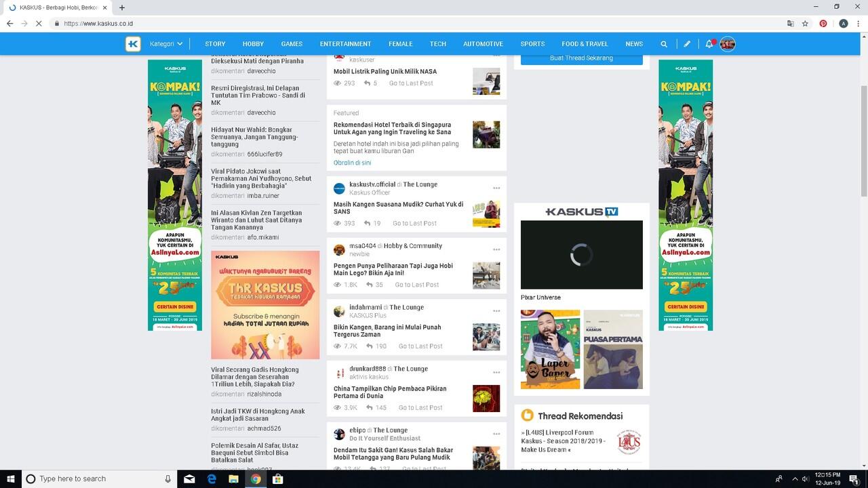Open options dots on ebipo post
This screenshot has width=868, height=488.
pyautogui.click(x=496, y=434)
